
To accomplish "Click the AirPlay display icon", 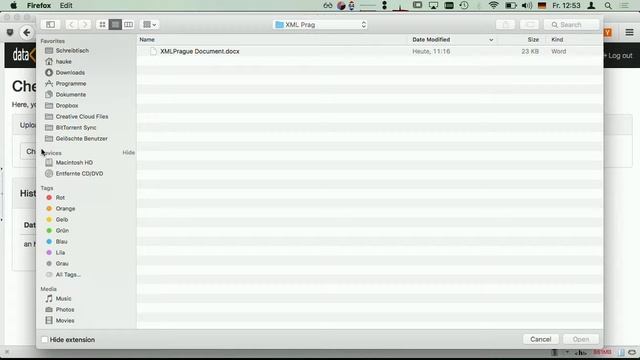I will coord(433,6).
